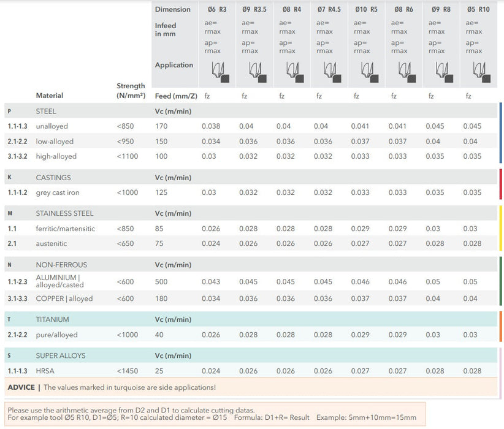The width and height of the screenshot is (504, 429).
Task: Click the Dimension column header label
Action: click(x=173, y=9)
